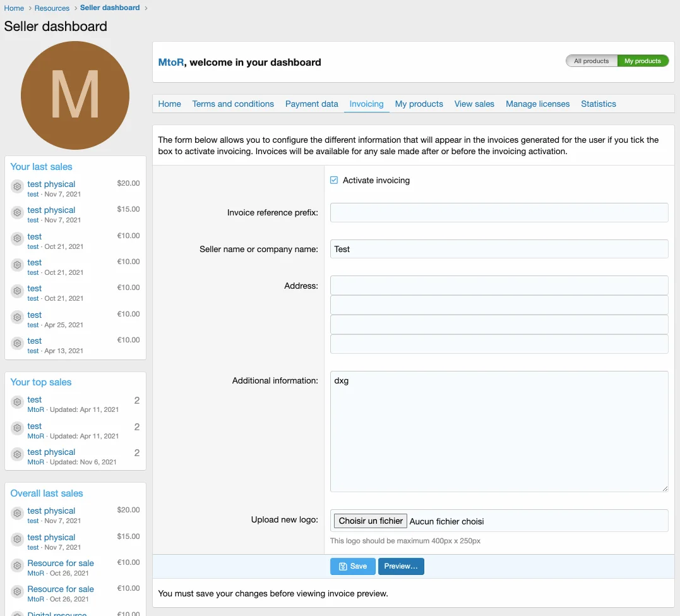The image size is (680, 616).
Task: Click $20.00 price in Your last sales
Action: tap(128, 183)
